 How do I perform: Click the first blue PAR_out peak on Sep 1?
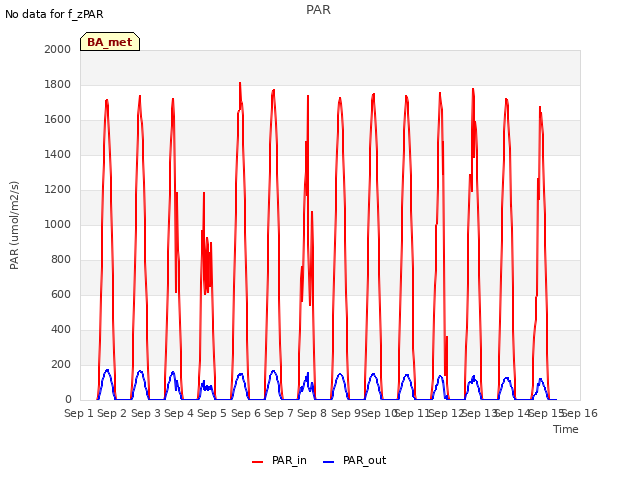point(107,370)
